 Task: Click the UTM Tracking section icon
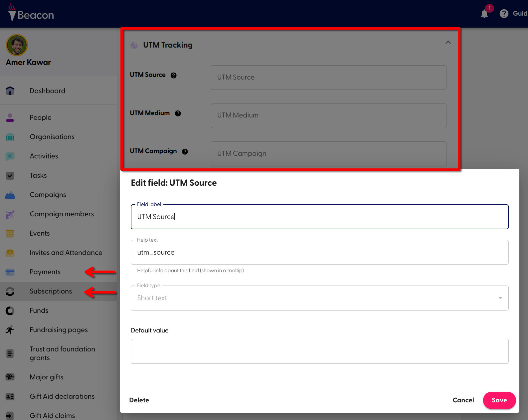tap(134, 45)
